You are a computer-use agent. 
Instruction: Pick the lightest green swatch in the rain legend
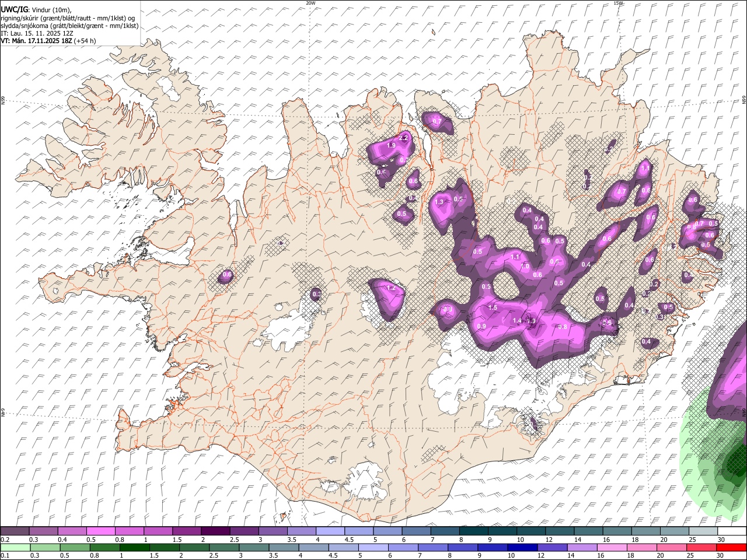[x=15, y=547]
